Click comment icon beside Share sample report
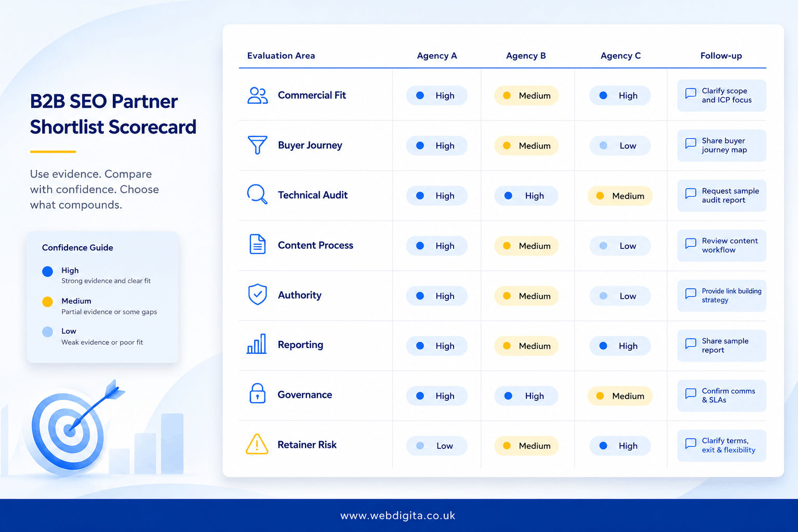Viewport: 798px width, 532px height. coord(690,343)
